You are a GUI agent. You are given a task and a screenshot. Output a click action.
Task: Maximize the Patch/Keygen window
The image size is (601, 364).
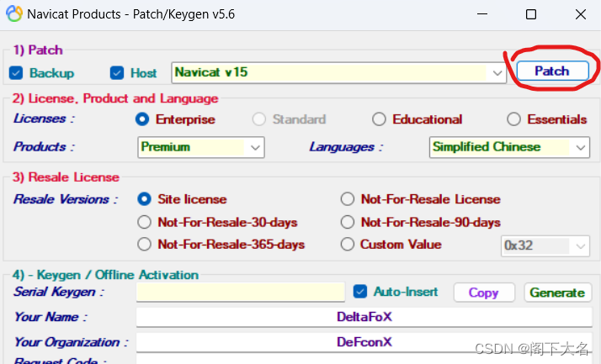pos(531,14)
